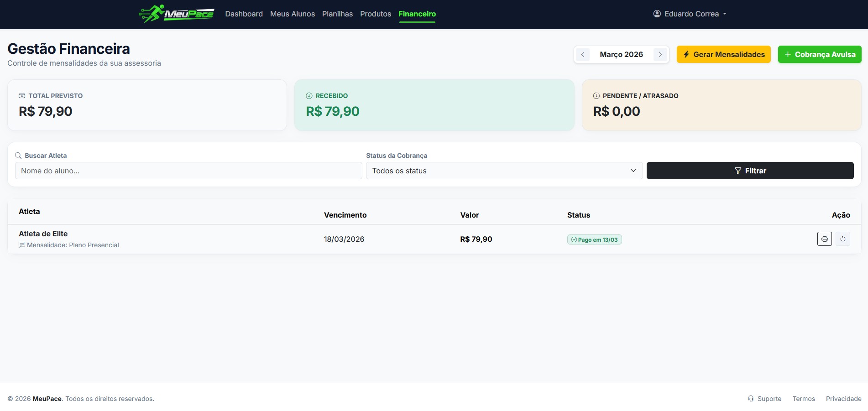
Task: Create a Cobrança Avulsa
Action: pyautogui.click(x=819, y=54)
